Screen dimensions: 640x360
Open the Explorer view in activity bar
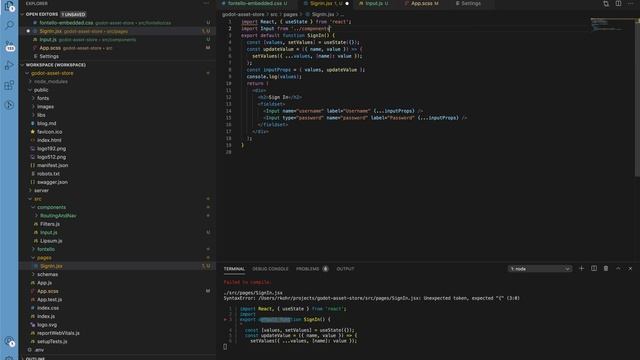coord(9,6)
